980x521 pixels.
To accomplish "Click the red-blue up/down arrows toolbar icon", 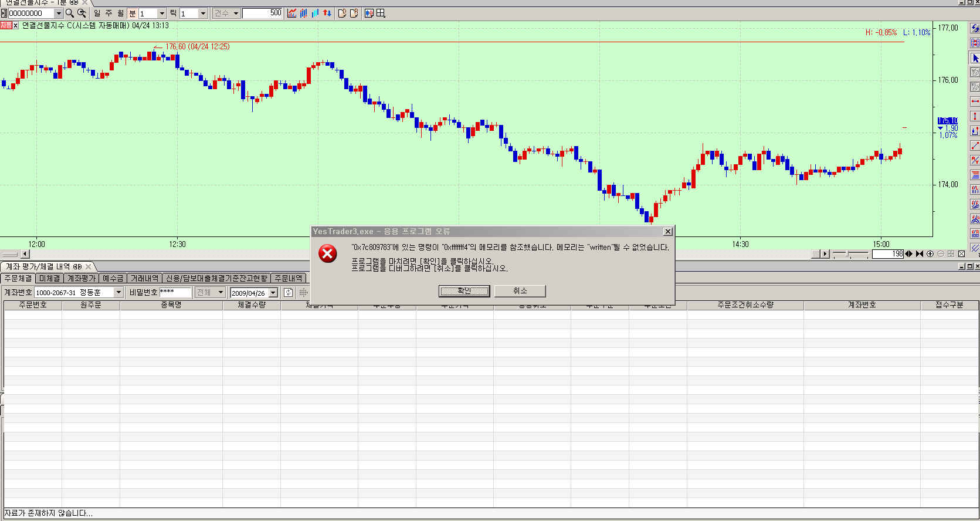I will 327,13.
